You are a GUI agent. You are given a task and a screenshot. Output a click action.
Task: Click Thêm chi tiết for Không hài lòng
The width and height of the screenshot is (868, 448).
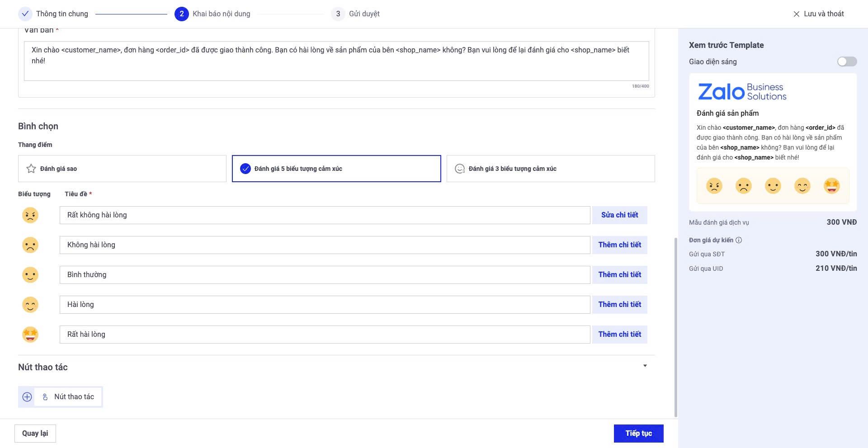coord(620,245)
